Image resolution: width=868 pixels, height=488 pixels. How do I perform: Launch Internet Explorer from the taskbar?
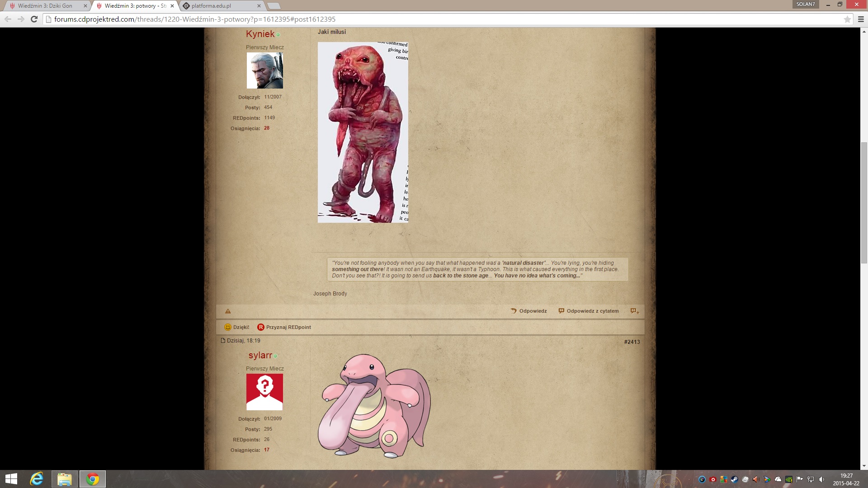click(x=37, y=479)
